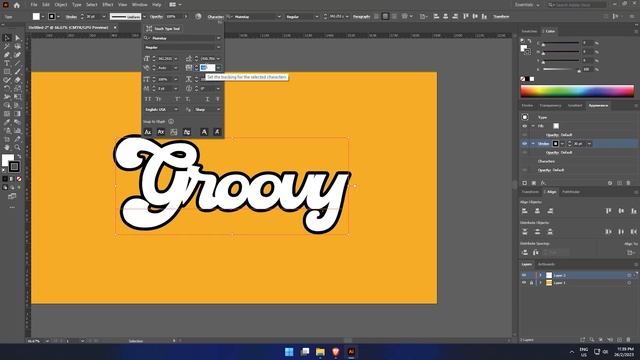This screenshot has width=640, height=360.
Task: Click Add New Stroke in Appearance panel
Action: pos(524,183)
